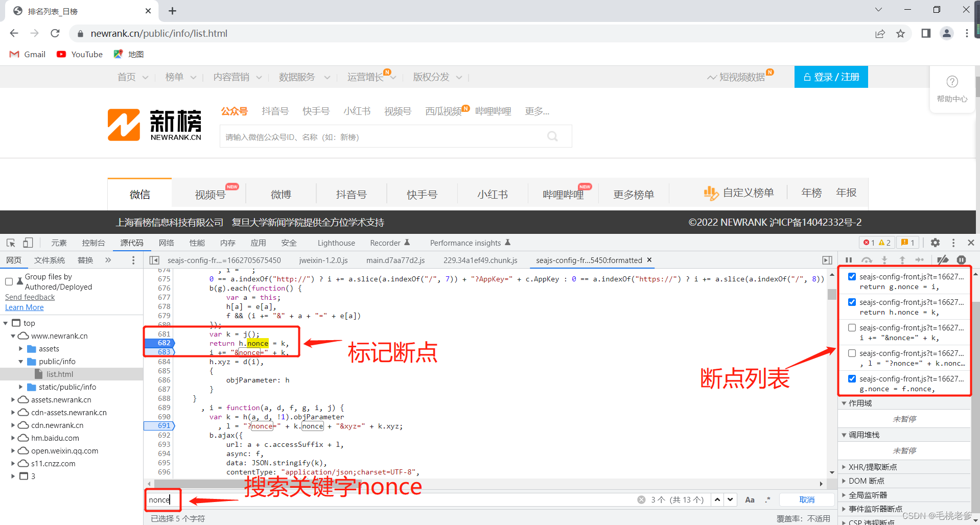Viewport: 980px width, 525px height.
Task: Collapse the www.newrank.cn tree node
Action: [x=13, y=336]
